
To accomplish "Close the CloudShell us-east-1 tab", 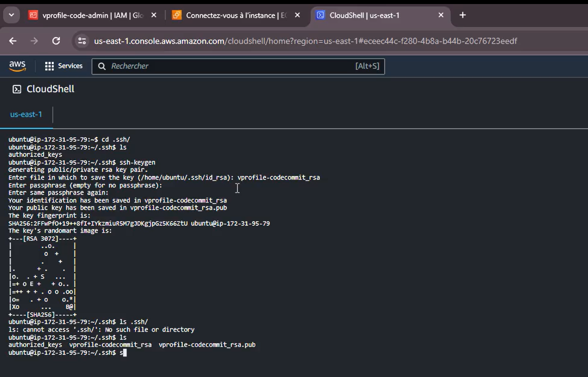I will 441,16.
